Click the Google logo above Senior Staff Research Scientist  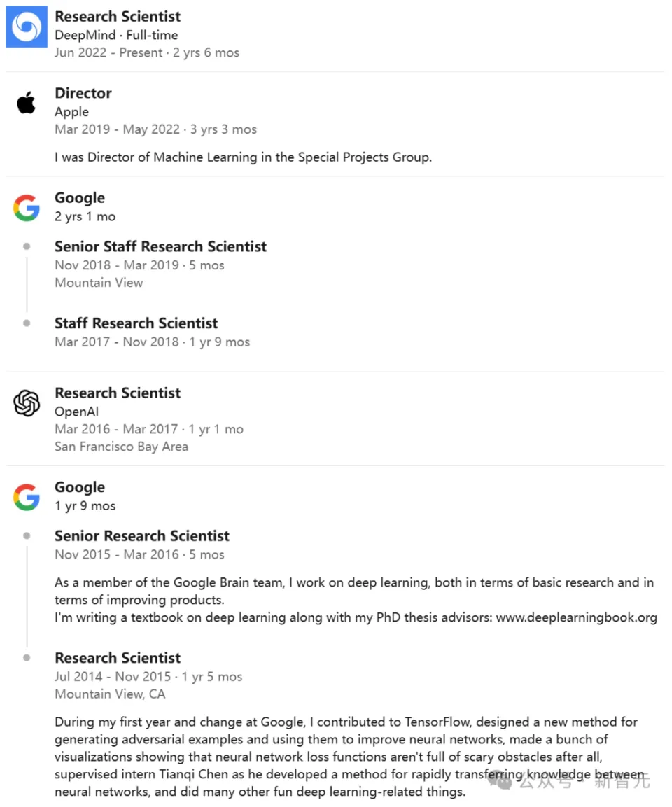(x=27, y=208)
